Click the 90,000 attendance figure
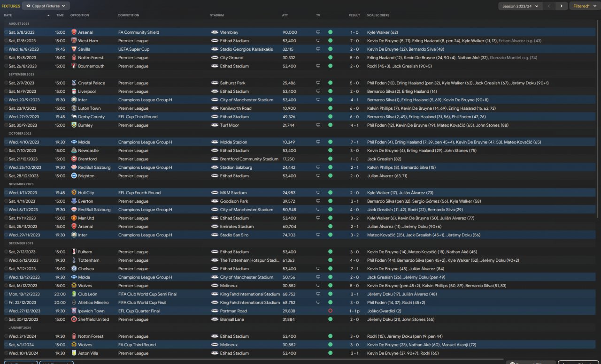Viewport: 601px width, 364px height. point(290,32)
